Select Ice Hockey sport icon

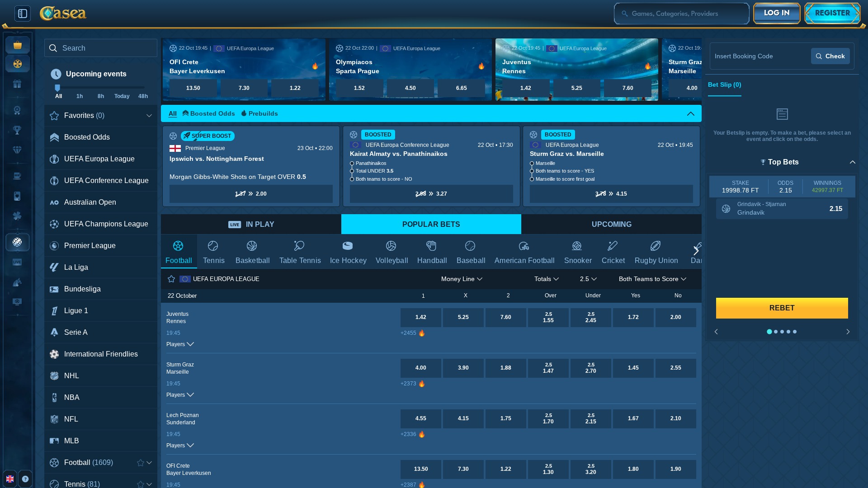pyautogui.click(x=348, y=252)
